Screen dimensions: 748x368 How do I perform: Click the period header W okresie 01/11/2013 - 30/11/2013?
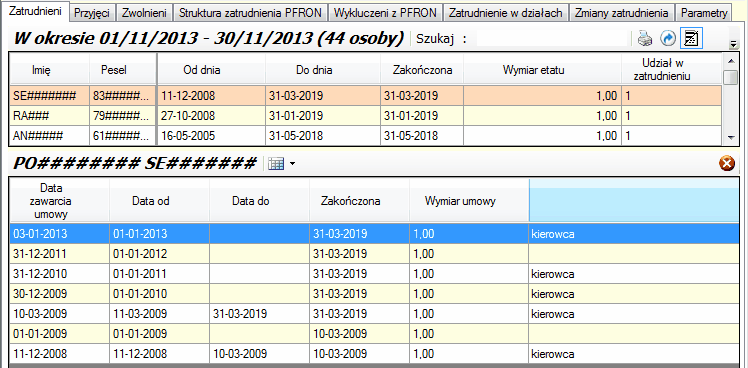(x=208, y=39)
